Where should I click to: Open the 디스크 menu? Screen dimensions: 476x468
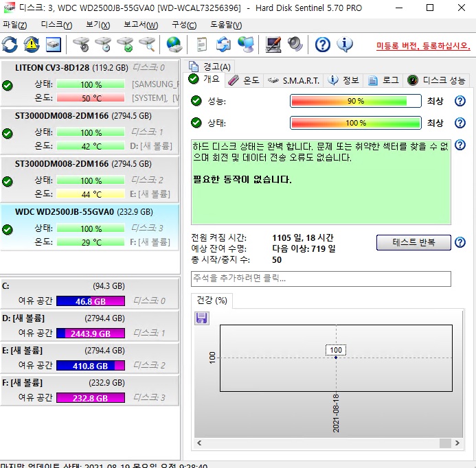pos(56,25)
